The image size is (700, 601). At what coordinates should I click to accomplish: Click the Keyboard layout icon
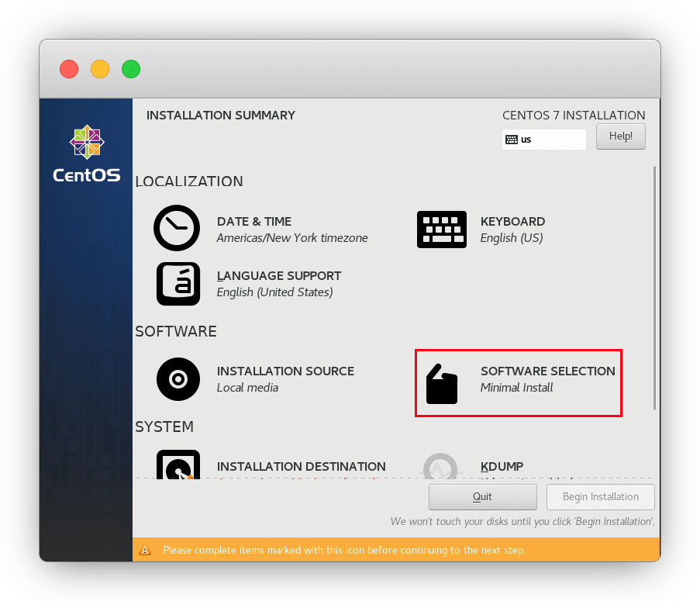(x=442, y=229)
